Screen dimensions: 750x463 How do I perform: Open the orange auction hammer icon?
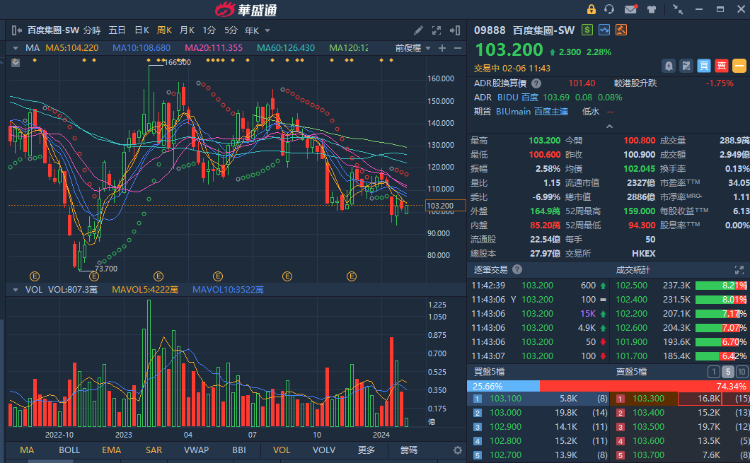click(621, 30)
